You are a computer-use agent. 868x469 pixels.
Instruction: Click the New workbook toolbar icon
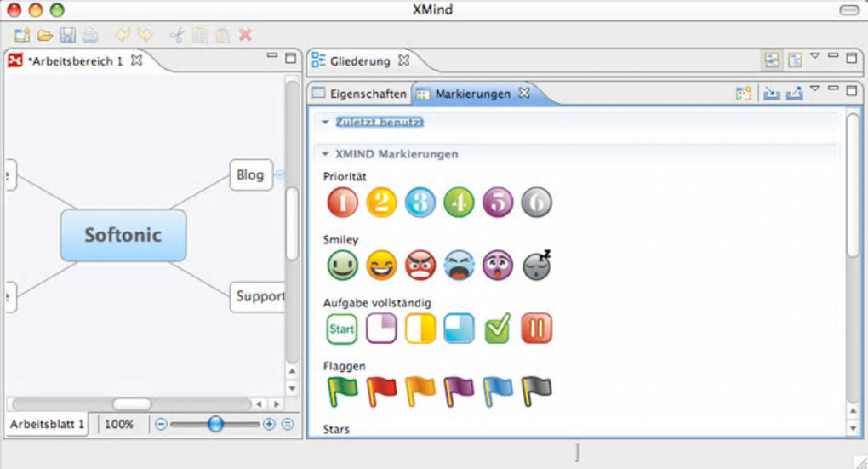click(22, 36)
